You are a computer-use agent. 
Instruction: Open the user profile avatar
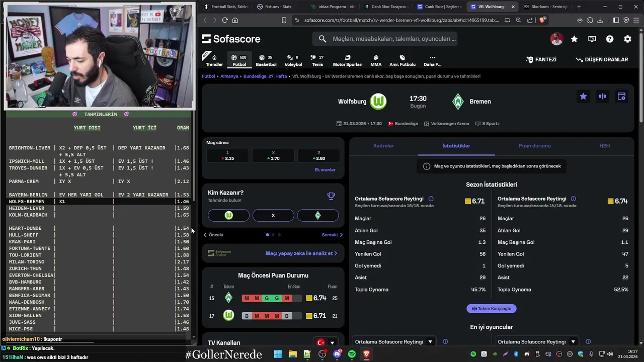click(x=556, y=39)
